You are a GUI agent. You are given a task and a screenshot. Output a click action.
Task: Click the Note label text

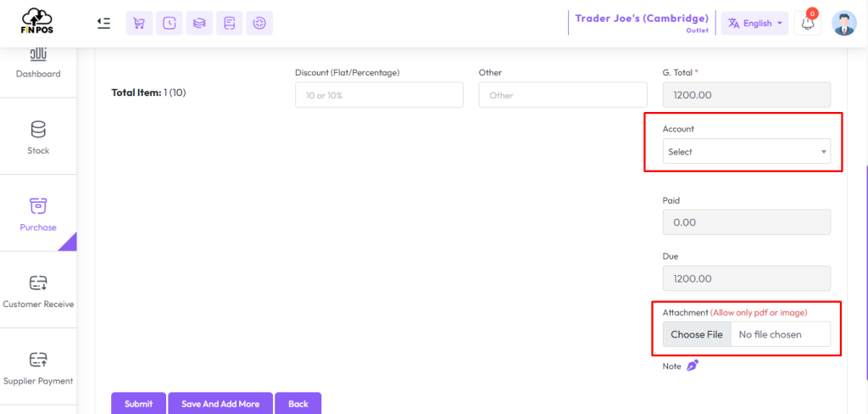[x=671, y=366]
